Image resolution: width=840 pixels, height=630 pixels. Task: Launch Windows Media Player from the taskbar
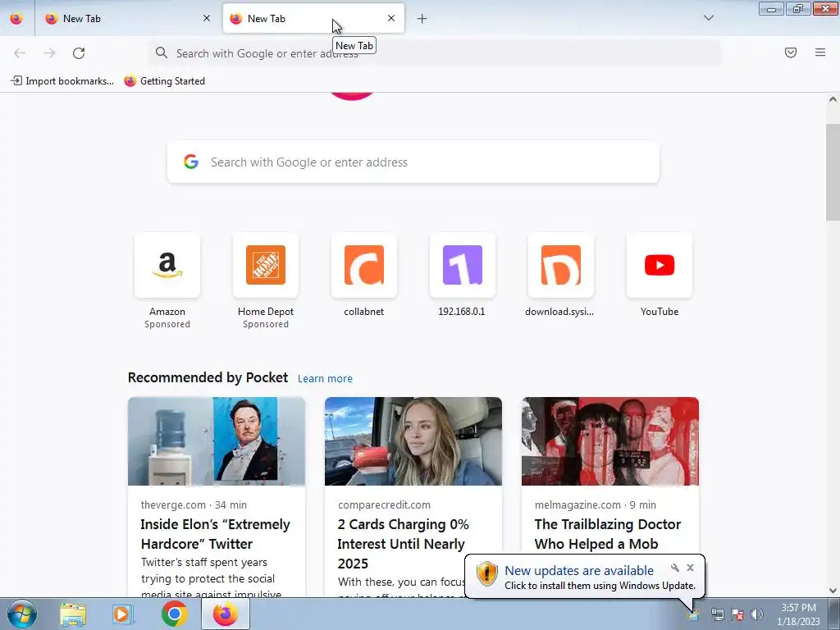(122, 614)
